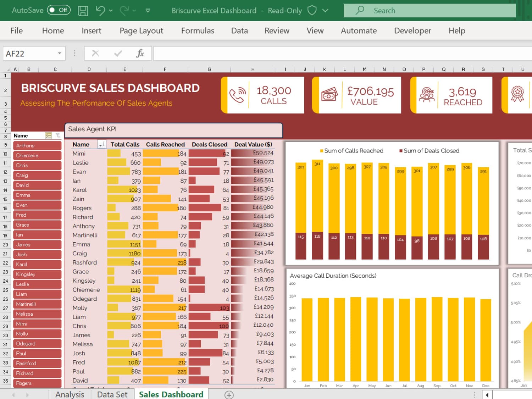Select Grace in the Name slicer
This screenshot has width=532, height=399.
[x=37, y=225]
